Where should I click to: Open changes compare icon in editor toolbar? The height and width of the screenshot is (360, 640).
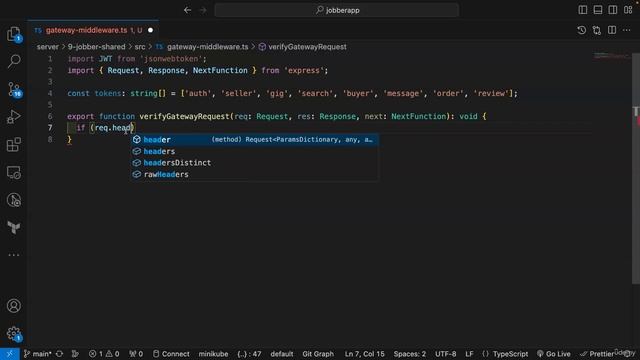tap(597, 30)
